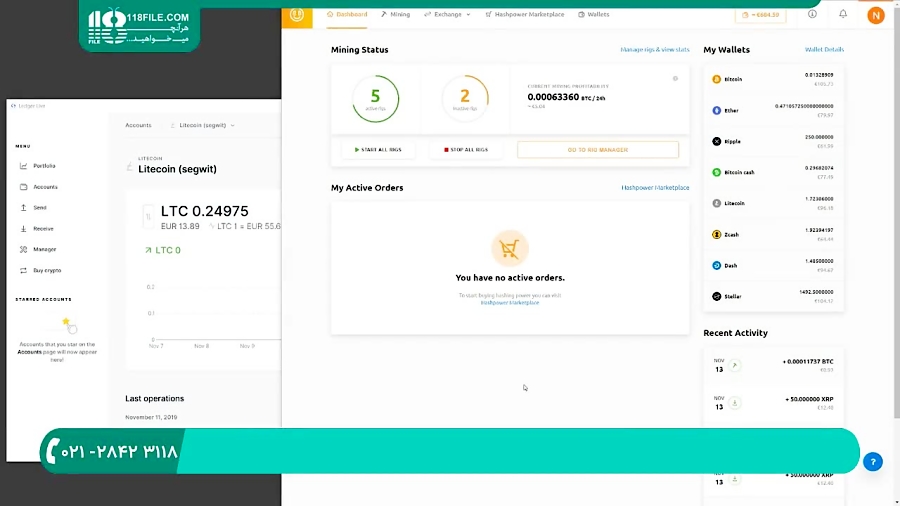This screenshot has height=506, width=900.
Task: Click the mining profitability settings icon
Action: 675,79
